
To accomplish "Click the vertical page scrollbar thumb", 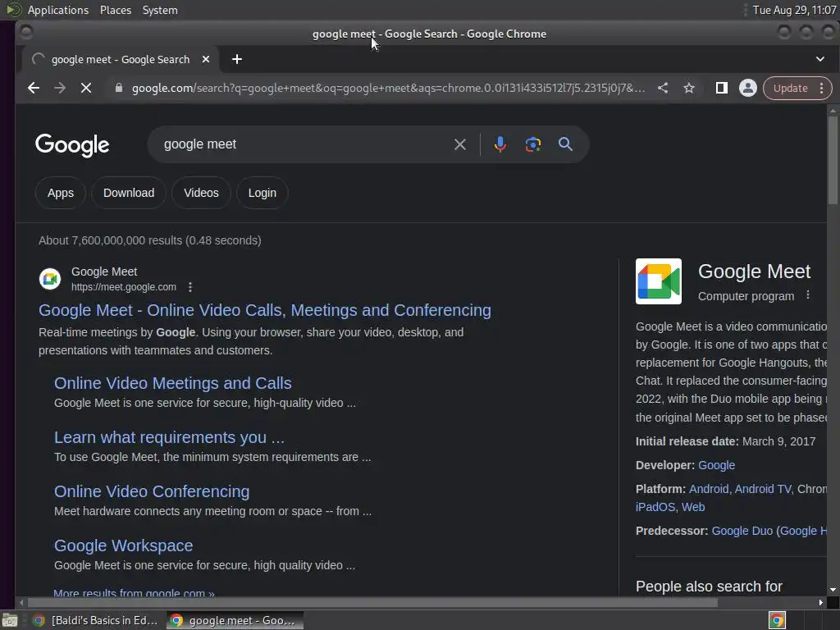I will click(x=832, y=160).
